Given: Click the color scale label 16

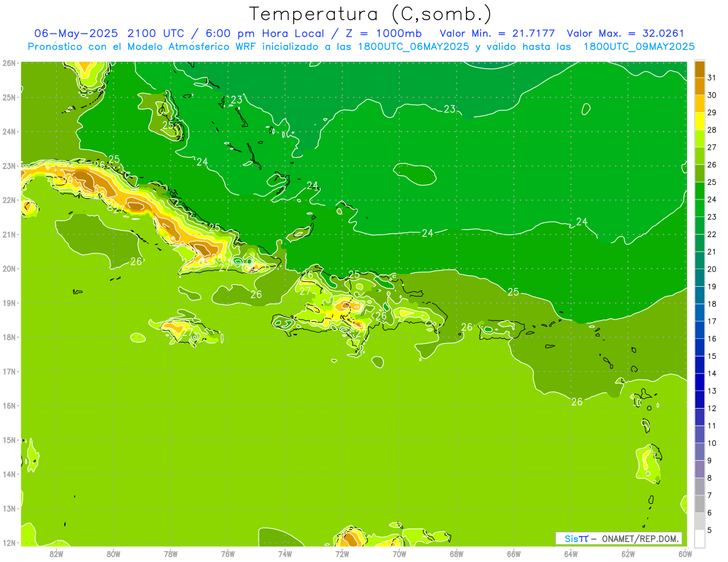Looking at the screenshot, I should pos(711,339).
